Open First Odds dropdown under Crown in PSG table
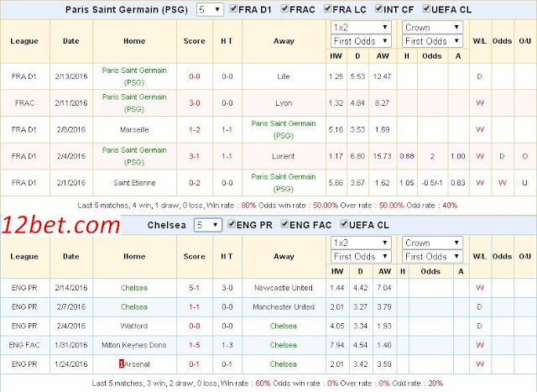The width and height of the screenshot is (537, 392). [x=432, y=41]
